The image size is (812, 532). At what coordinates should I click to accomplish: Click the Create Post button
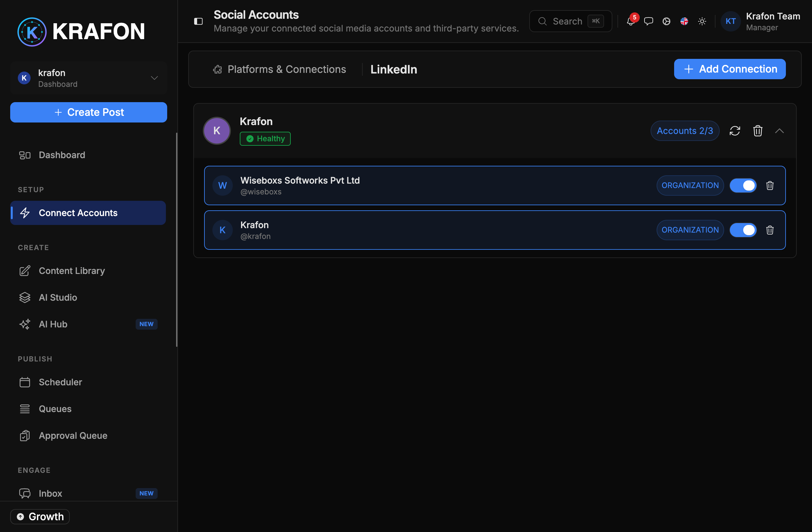coord(89,112)
